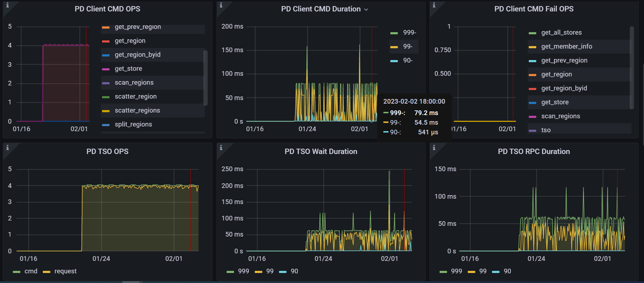
Task: Show only the cmd series in TSO OPS
Action: [x=31, y=271]
